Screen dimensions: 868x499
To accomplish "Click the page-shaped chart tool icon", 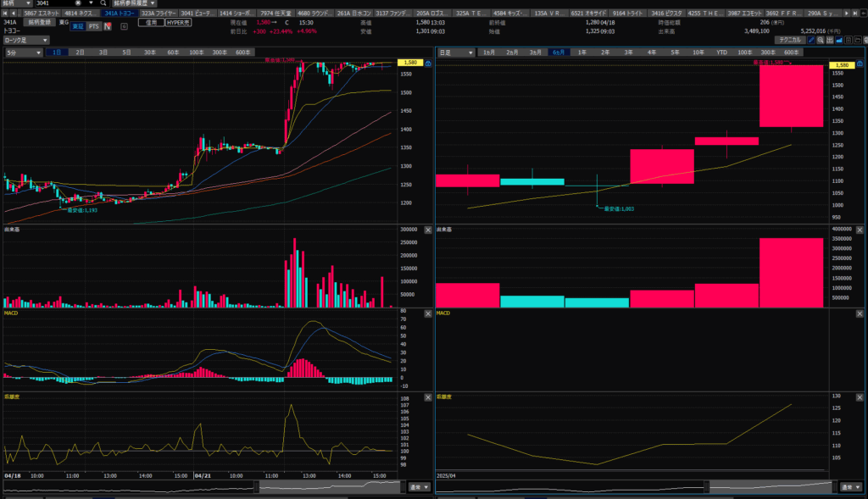I will coord(849,40).
